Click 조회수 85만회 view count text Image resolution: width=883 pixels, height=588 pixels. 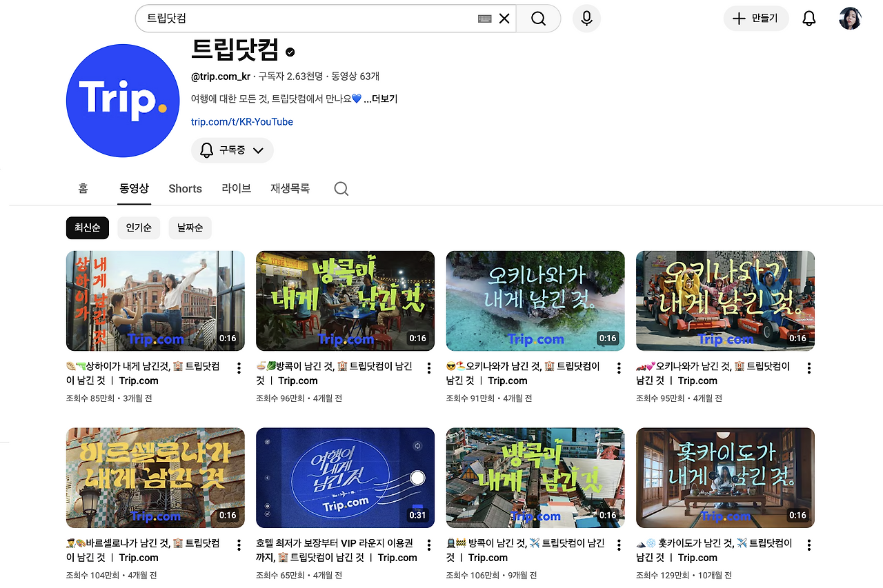(92, 398)
